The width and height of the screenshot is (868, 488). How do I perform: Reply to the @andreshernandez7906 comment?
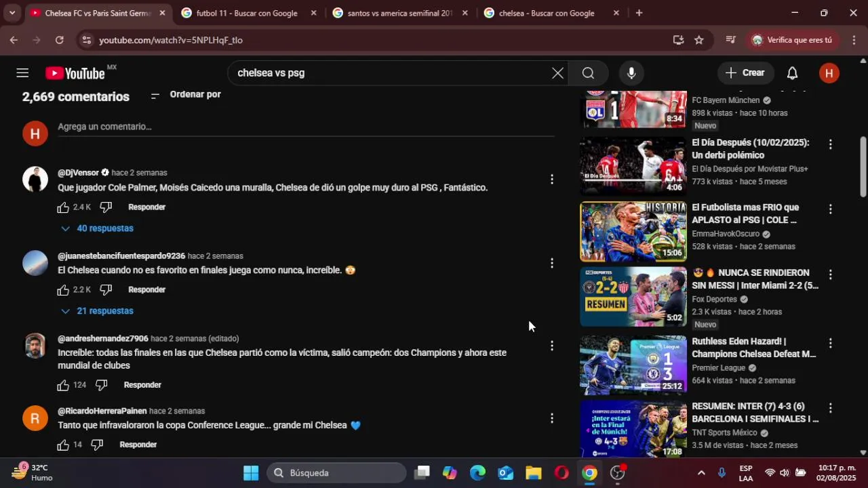142,385
